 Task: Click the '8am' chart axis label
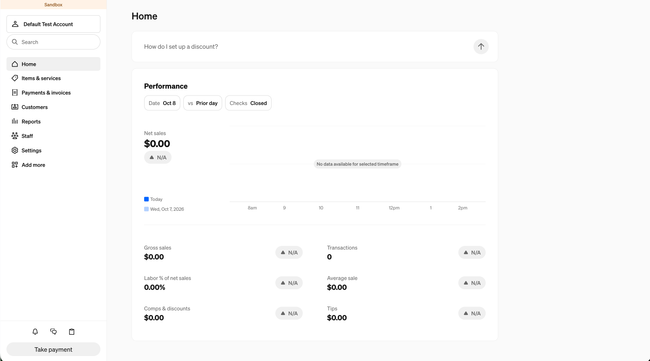(252, 208)
